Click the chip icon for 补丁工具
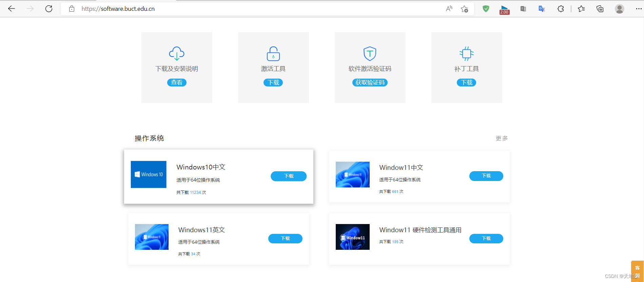 click(467, 54)
